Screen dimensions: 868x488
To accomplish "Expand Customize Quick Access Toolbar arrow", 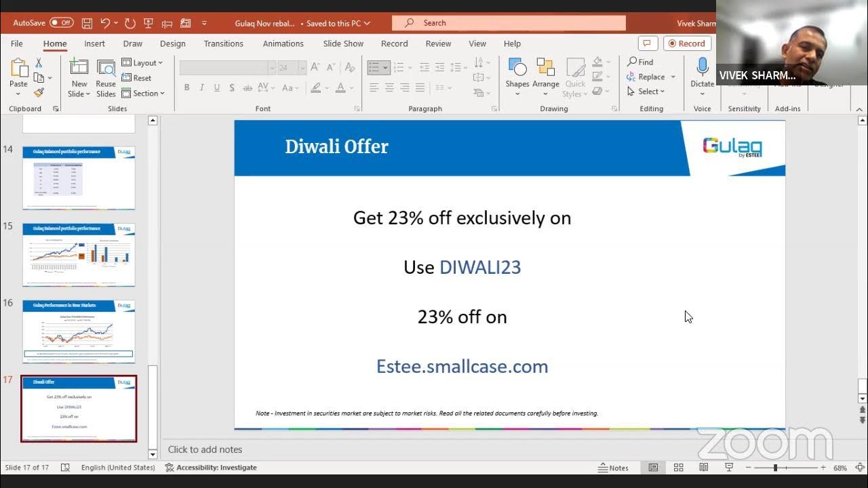I will click(204, 23).
